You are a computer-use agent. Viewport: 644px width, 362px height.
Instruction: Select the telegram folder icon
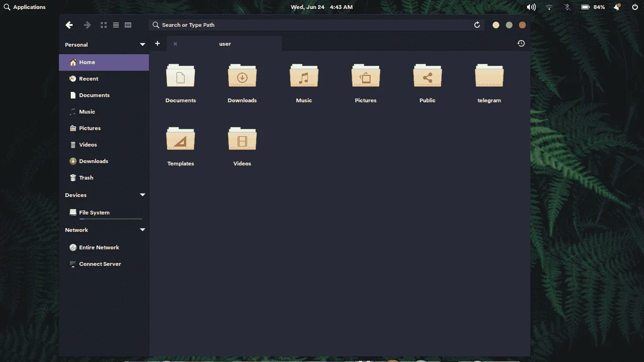coord(489,75)
